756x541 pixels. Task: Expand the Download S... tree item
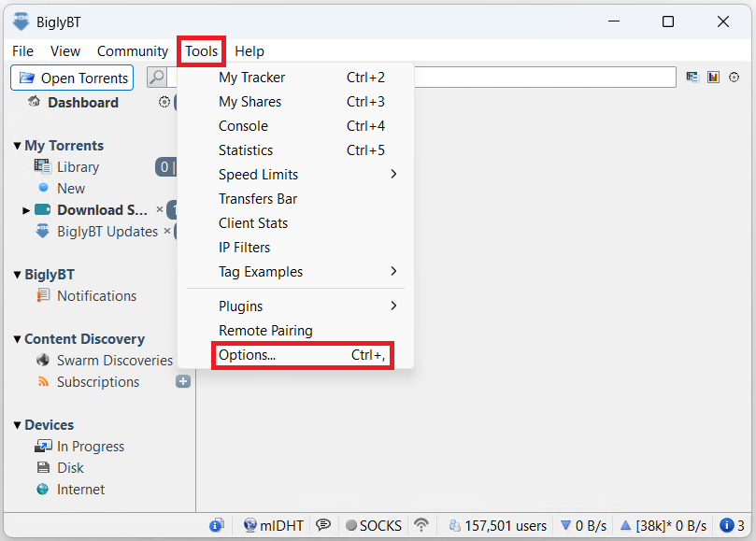click(26, 210)
